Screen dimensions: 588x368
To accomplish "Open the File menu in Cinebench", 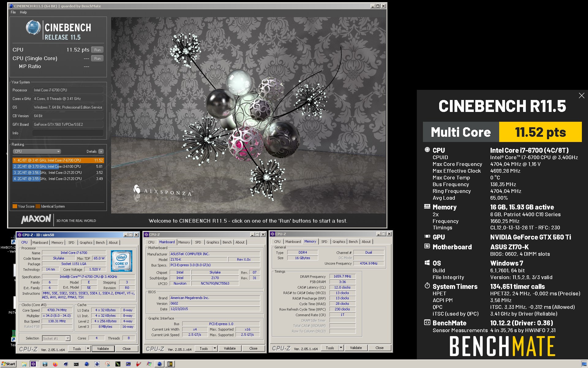I will [13, 12].
